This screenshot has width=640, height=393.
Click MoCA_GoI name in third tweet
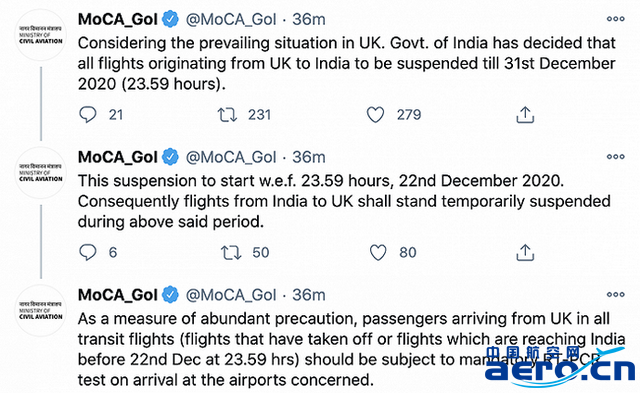118,295
